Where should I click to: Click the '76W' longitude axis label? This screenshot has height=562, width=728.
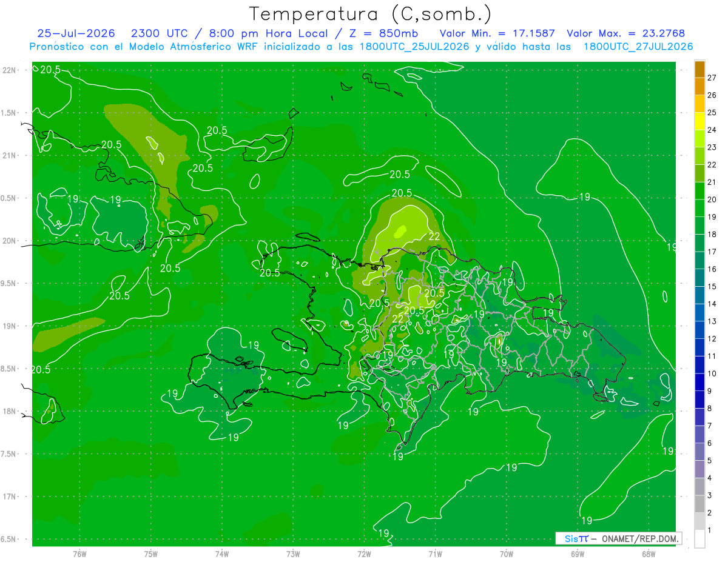(x=79, y=554)
